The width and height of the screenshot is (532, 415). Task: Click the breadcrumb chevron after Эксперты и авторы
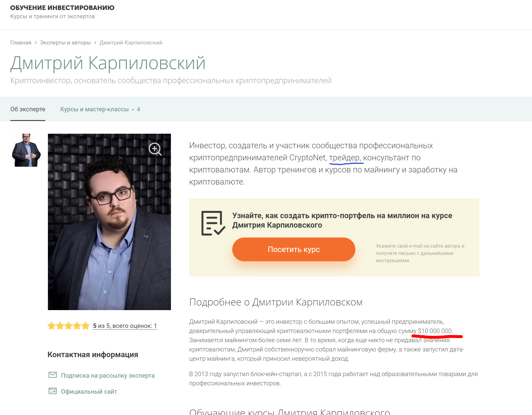[95, 43]
